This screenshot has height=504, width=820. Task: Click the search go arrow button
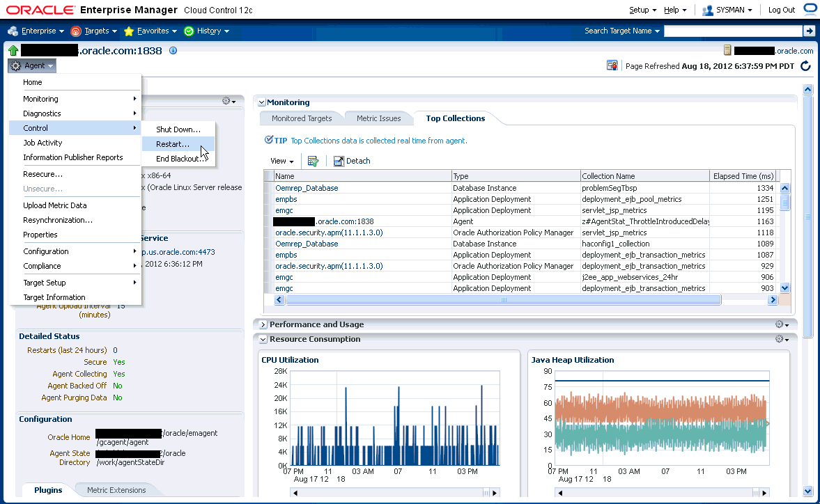click(810, 31)
